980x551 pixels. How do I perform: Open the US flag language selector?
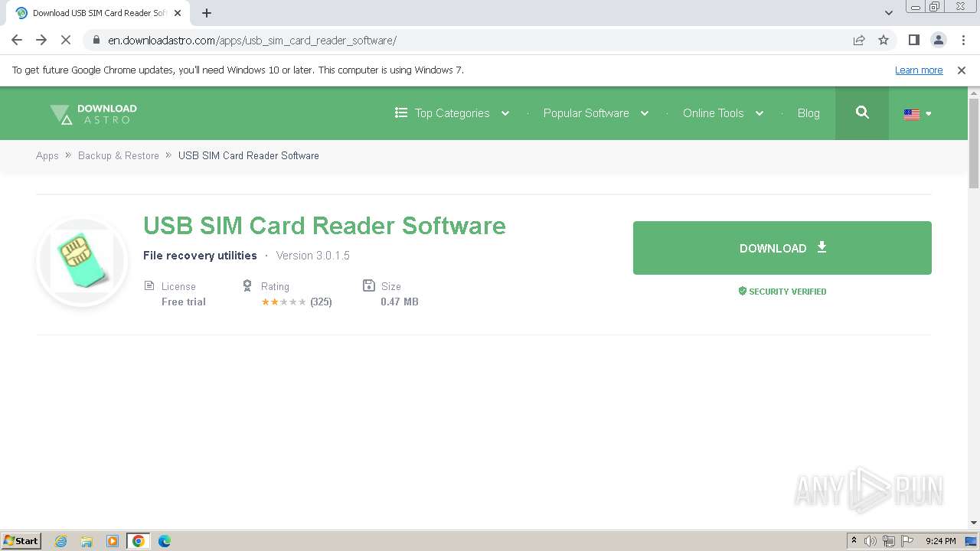pos(917,114)
